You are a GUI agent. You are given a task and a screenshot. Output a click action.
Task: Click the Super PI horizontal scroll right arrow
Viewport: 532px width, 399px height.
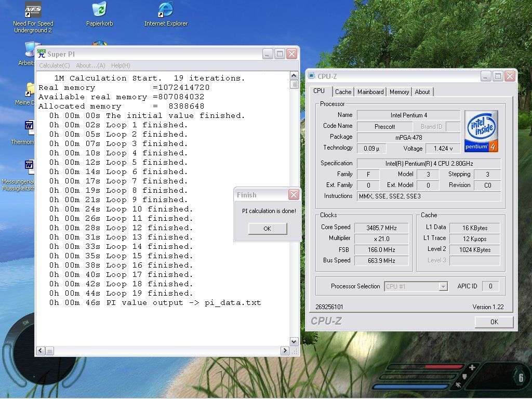click(x=285, y=351)
